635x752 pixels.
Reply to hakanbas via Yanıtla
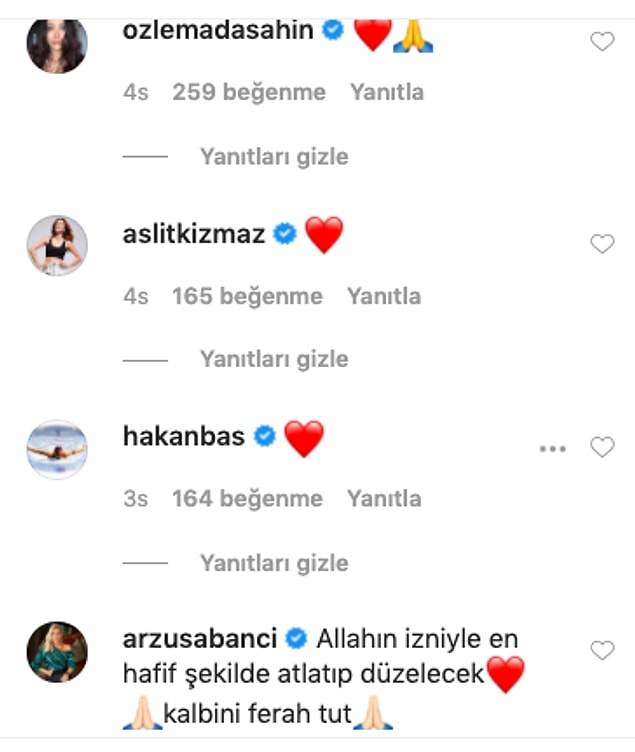(384, 499)
